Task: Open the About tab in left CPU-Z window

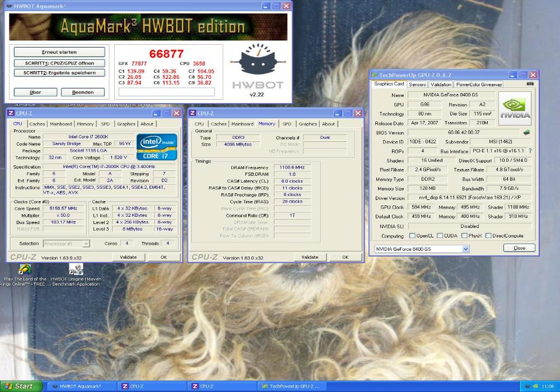Action: click(x=147, y=124)
